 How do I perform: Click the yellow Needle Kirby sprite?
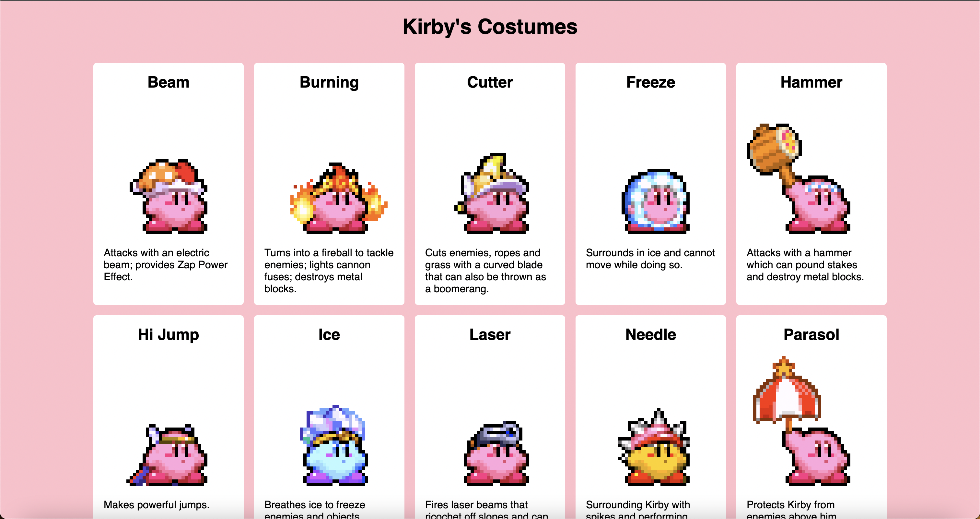(654, 447)
